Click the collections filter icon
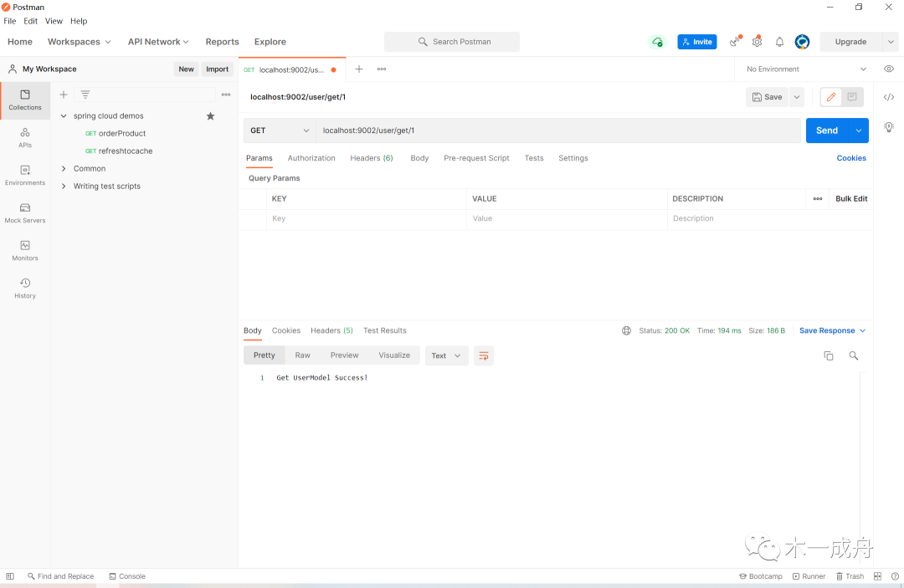This screenshot has height=588, width=904. pos(85,95)
